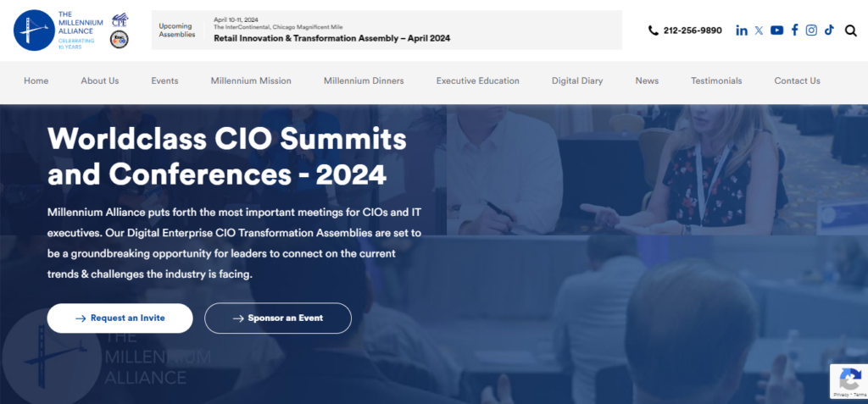This screenshot has height=404, width=868.
Task: Click the April 10-11, 2024 date text
Action: [x=235, y=19]
